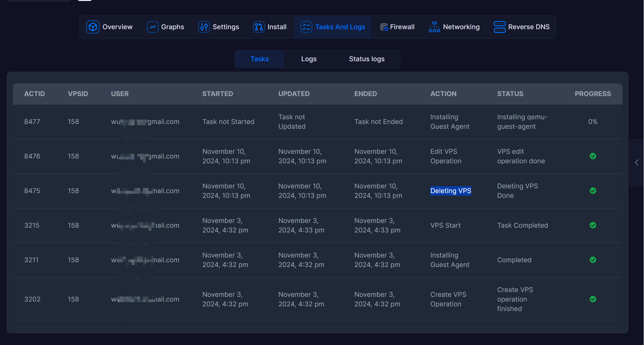
Task: Click the USER column header
Action: [120, 94]
